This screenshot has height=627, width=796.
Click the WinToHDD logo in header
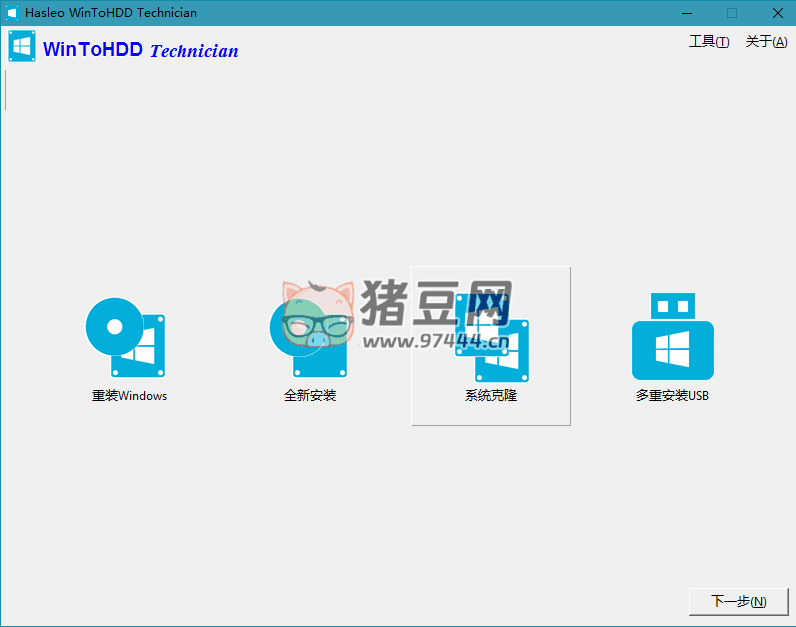click(x=22, y=47)
